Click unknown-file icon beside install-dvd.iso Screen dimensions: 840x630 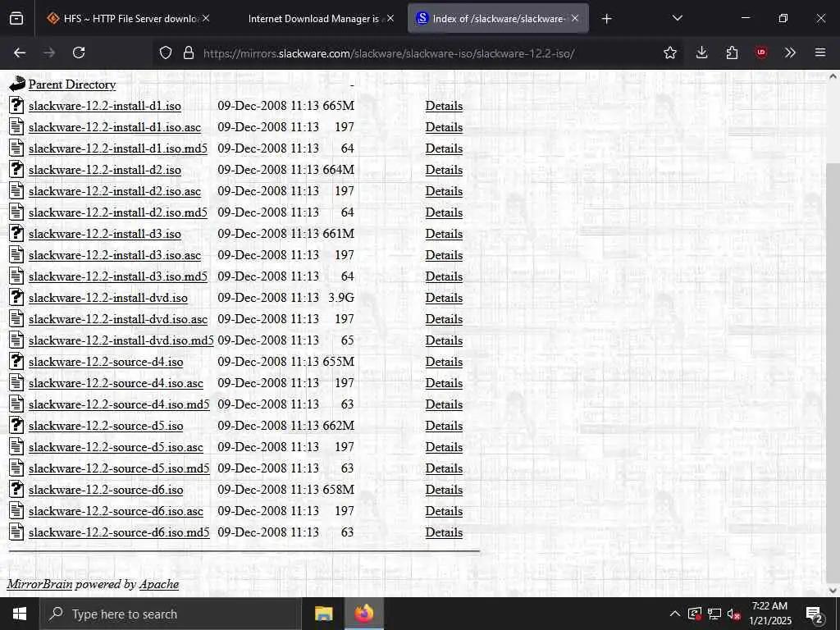(x=16, y=297)
